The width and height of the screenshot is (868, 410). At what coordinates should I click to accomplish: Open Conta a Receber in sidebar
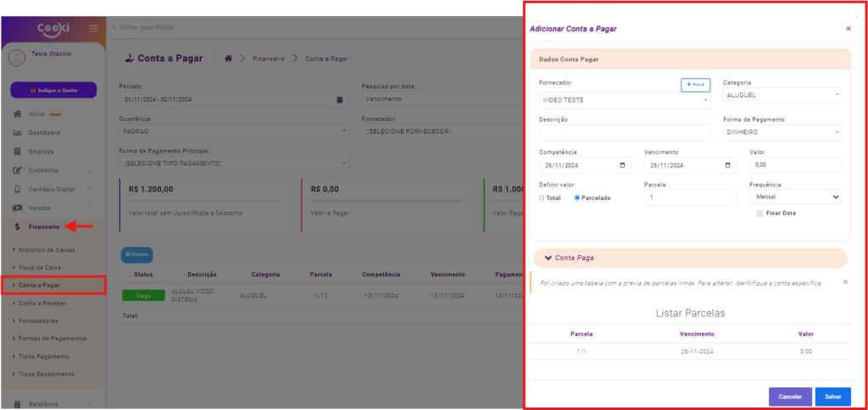(42, 302)
